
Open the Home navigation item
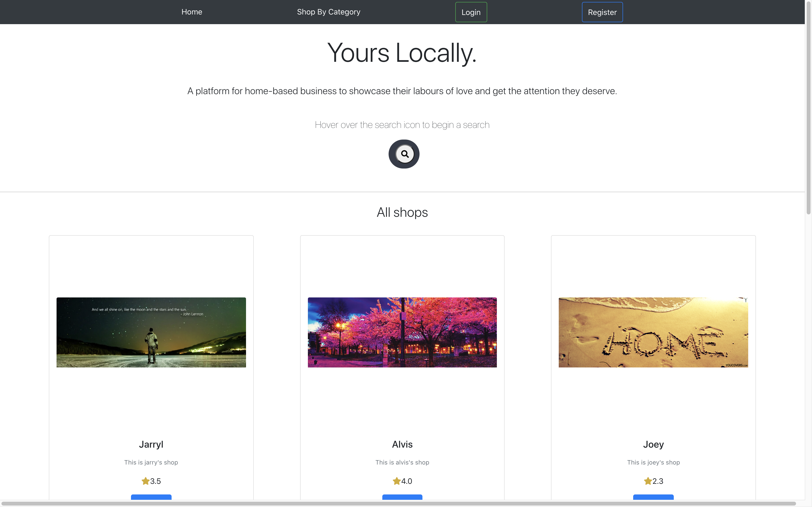click(x=192, y=12)
